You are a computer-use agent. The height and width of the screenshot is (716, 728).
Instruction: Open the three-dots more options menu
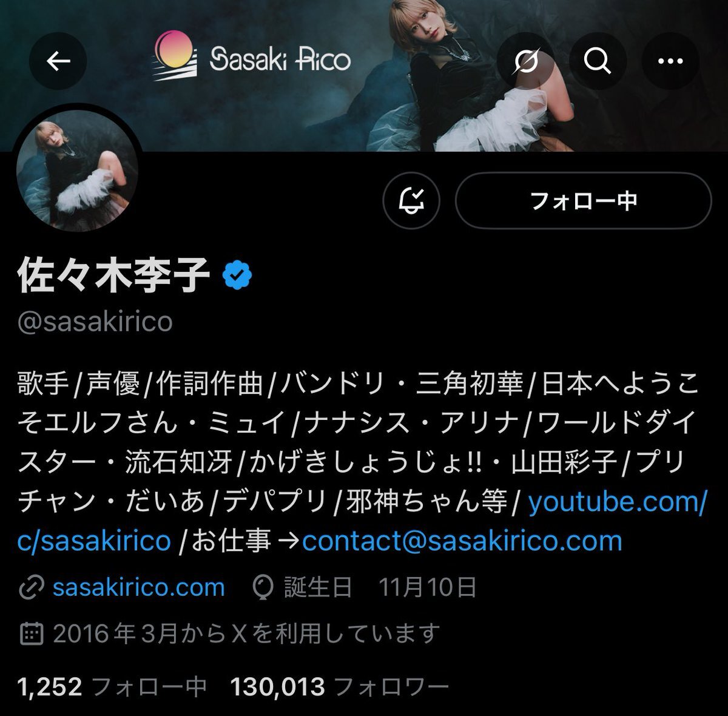pos(670,61)
